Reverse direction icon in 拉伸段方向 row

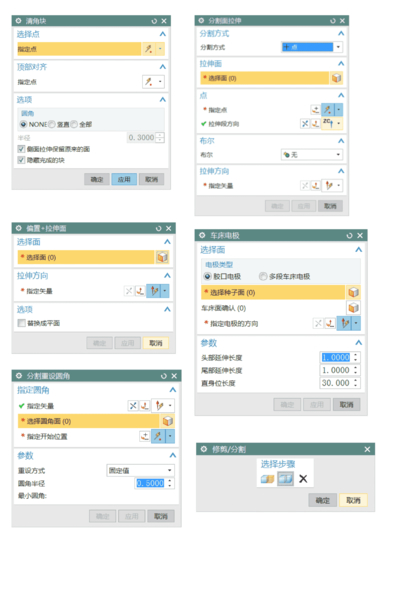(x=305, y=124)
